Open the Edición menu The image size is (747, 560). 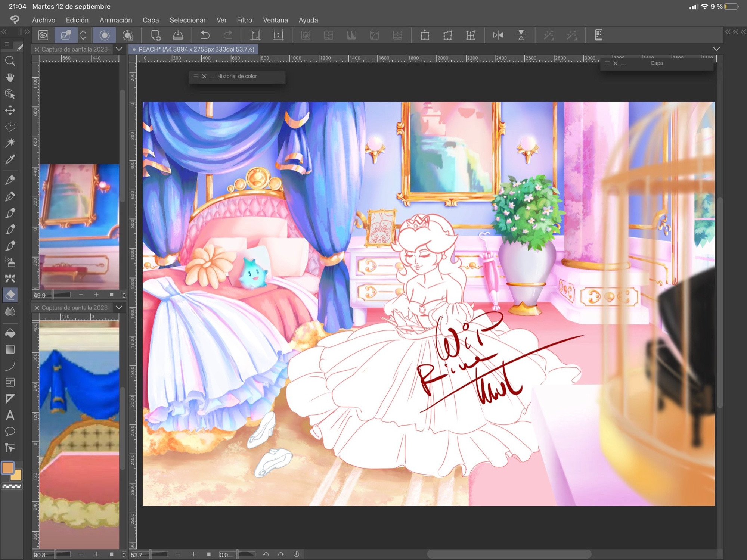[x=77, y=20]
